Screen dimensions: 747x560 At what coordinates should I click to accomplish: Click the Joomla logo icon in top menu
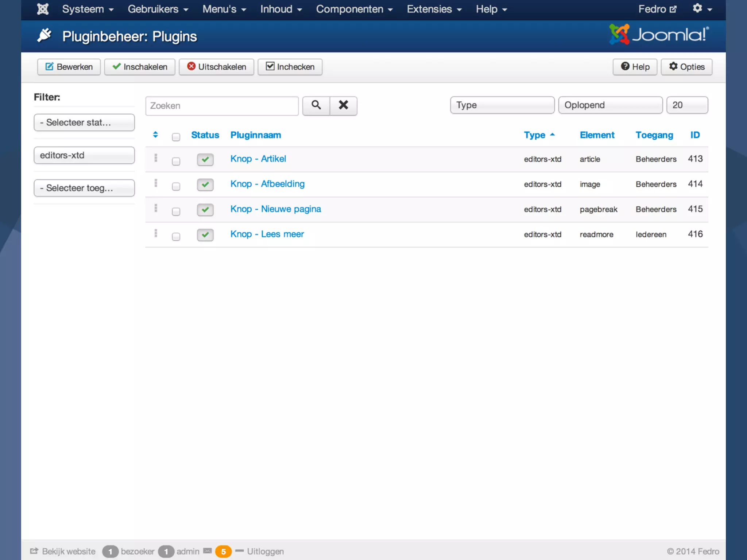click(x=43, y=9)
